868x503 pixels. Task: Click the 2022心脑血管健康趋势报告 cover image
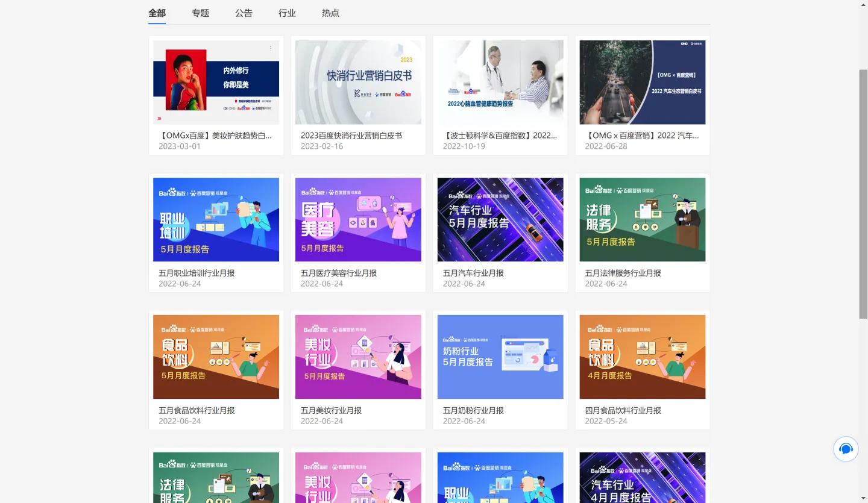click(x=500, y=82)
